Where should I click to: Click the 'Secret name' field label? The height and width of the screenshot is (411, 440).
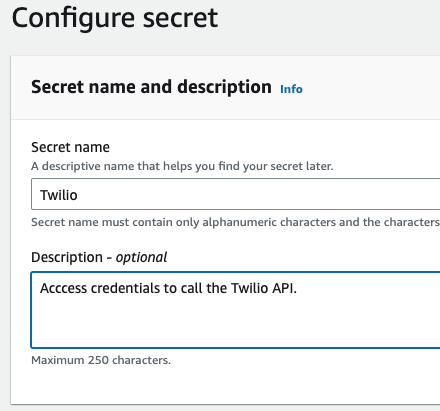point(70,147)
